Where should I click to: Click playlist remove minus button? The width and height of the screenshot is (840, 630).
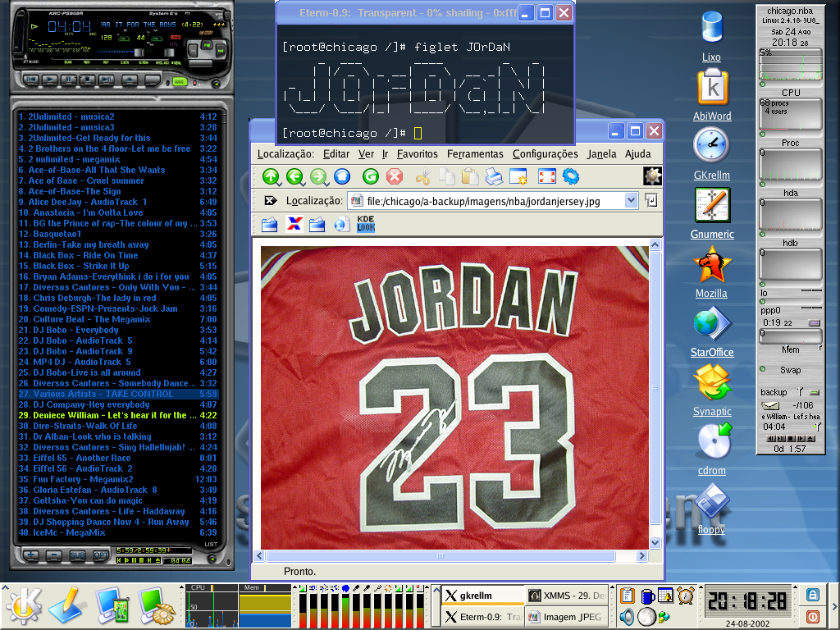pyautogui.click(x=53, y=555)
